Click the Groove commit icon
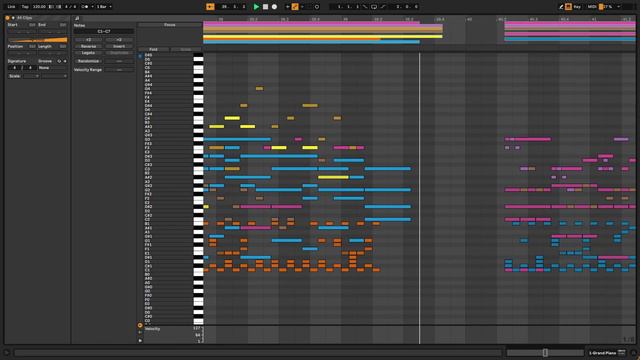 click(x=65, y=61)
